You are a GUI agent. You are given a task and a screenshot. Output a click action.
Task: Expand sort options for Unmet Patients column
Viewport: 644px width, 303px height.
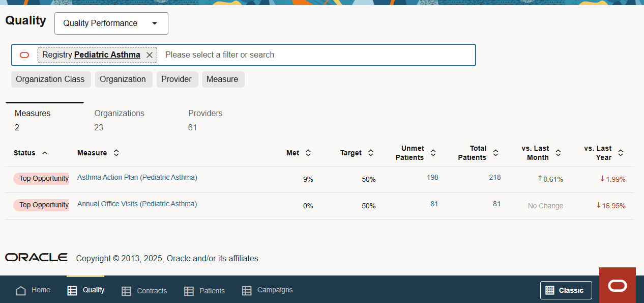[x=433, y=152]
